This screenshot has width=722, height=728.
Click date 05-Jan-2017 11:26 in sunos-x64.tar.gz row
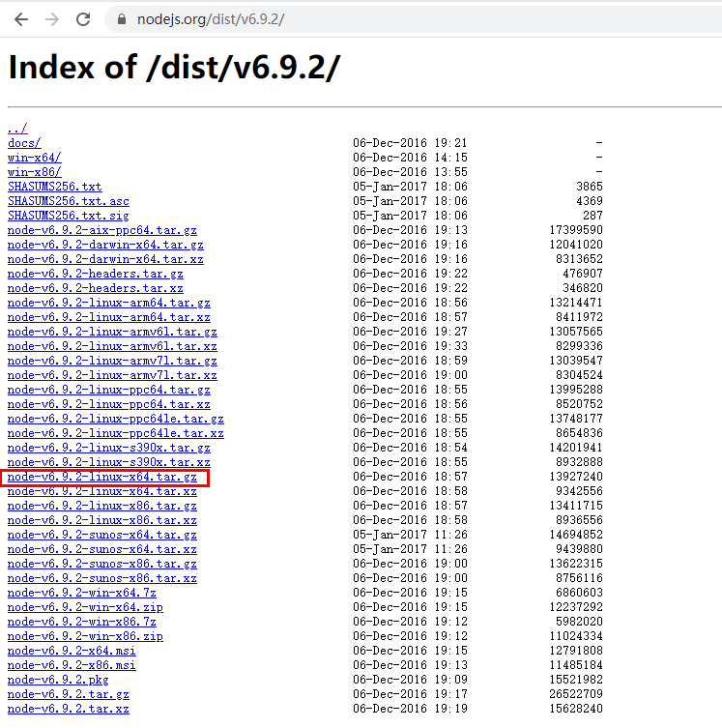(410, 535)
